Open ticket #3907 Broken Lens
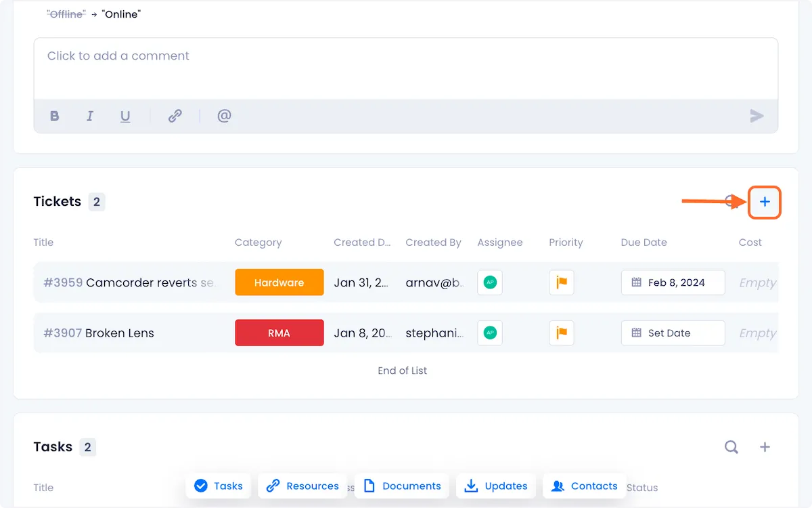Screen dimensions: 812x508 click(x=99, y=333)
